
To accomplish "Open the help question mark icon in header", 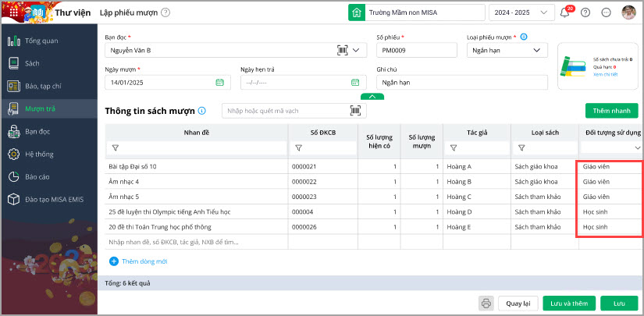I will [585, 12].
